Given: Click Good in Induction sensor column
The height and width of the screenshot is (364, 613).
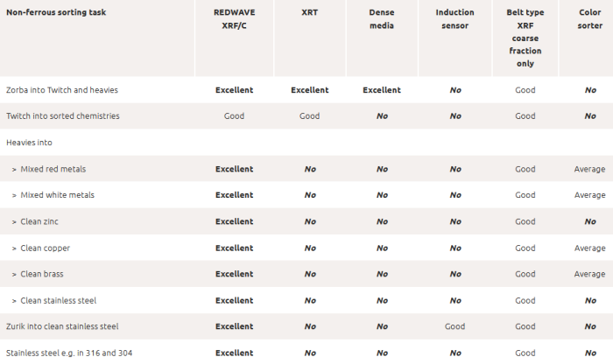Looking at the screenshot, I should click(x=454, y=326).
